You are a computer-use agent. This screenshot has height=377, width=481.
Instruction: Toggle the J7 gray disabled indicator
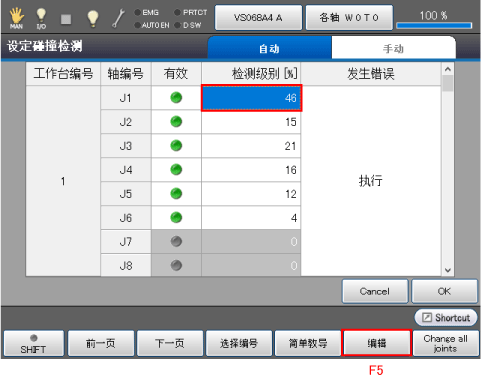click(x=176, y=241)
